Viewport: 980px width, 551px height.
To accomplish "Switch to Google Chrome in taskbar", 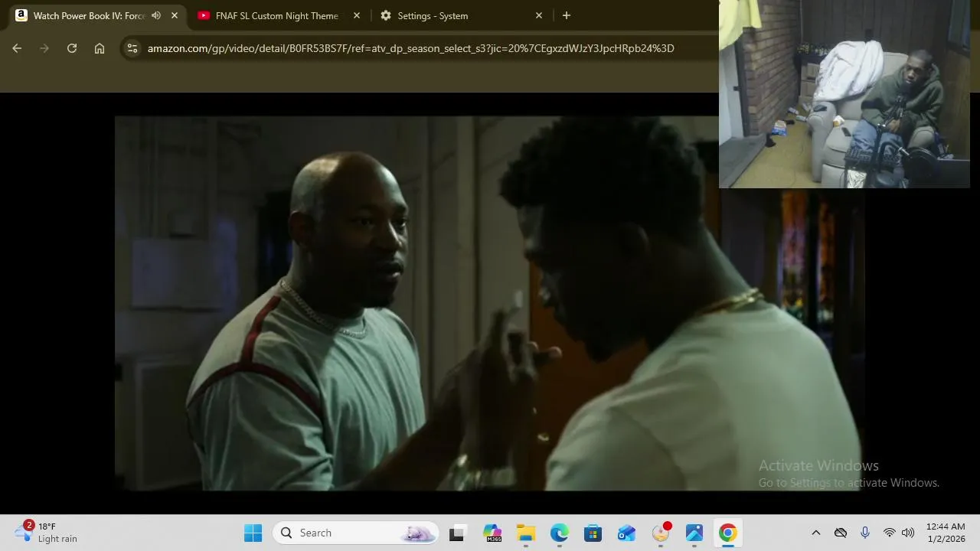I will (728, 533).
